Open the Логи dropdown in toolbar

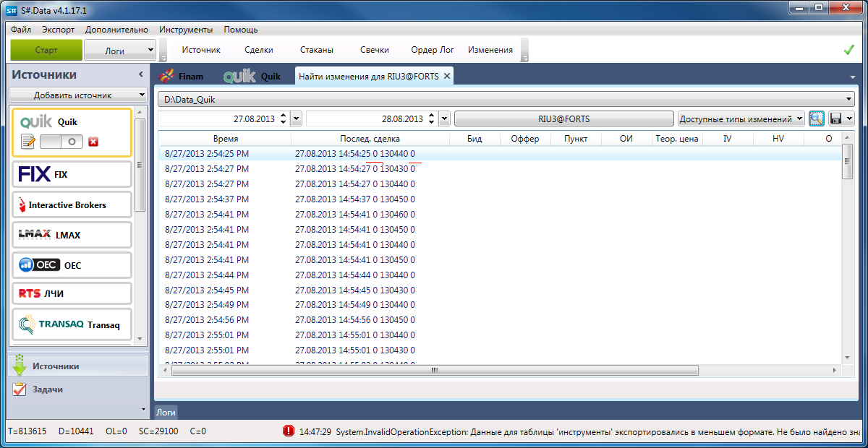[x=120, y=51]
